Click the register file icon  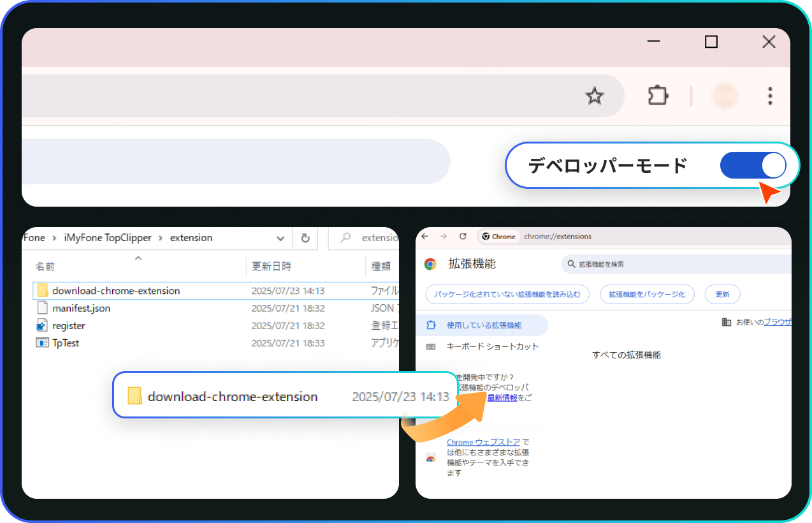pyautogui.click(x=43, y=325)
